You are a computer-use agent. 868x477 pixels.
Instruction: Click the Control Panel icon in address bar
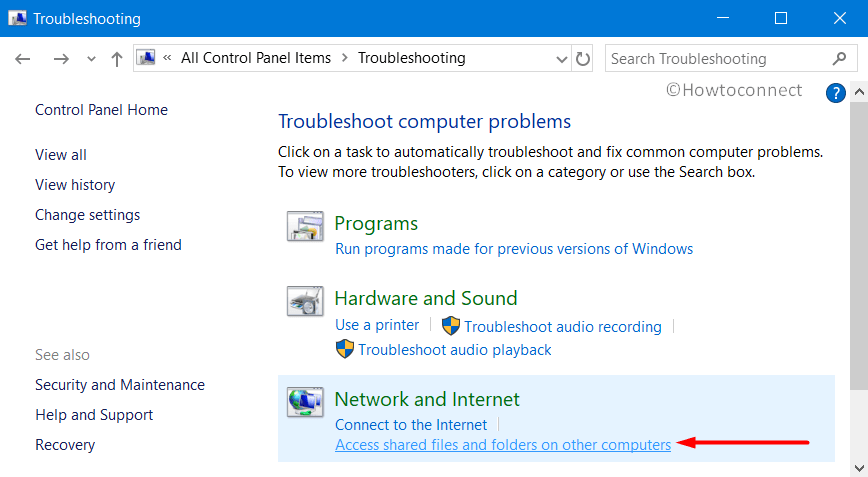146,58
